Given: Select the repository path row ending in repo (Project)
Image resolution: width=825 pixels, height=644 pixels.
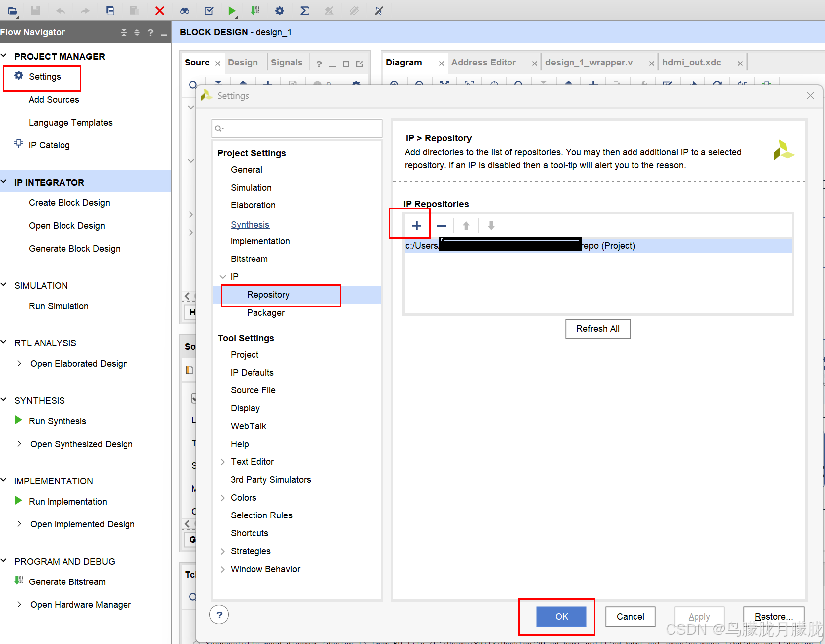Looking at the screenshot, I should click(x=598, y=246).
